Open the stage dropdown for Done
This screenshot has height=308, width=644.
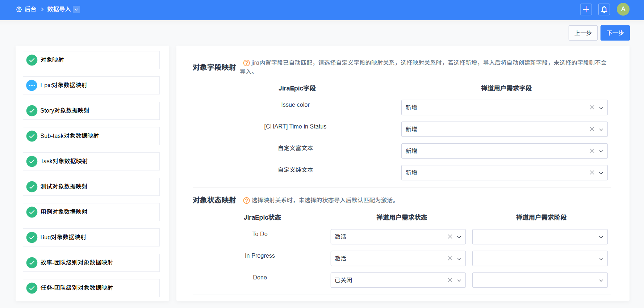click(x=540, y=280)
